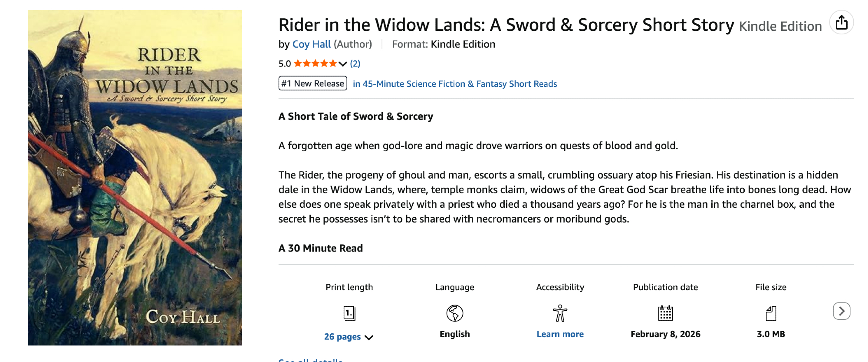
Task: Open the Coy Hall author link
Action: pos(312,44)
